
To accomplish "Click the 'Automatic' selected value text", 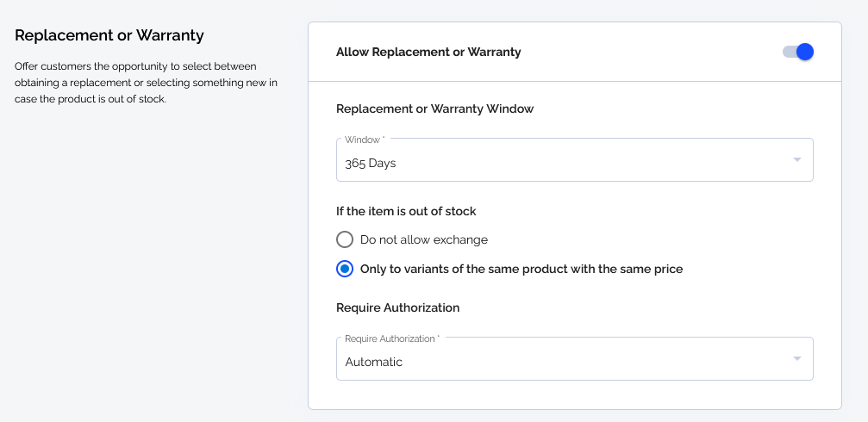I will (373, 363).
